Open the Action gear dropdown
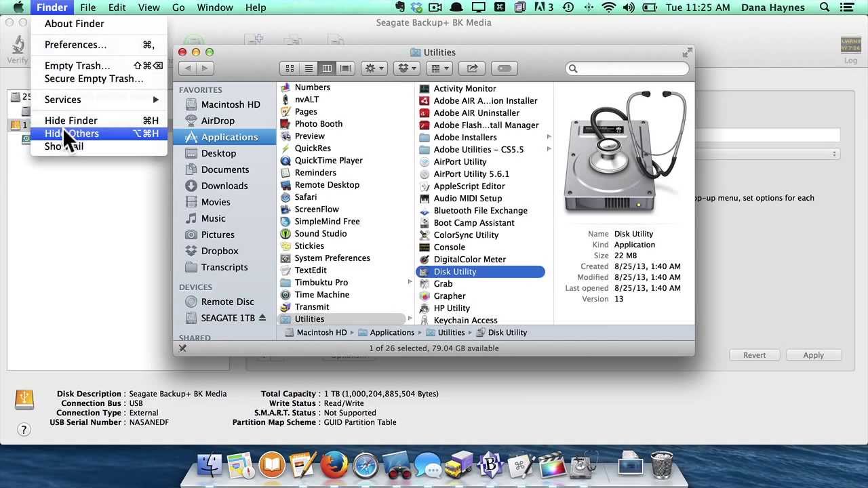The width and height of the screenshot is (868, 488). pos(374,68)
